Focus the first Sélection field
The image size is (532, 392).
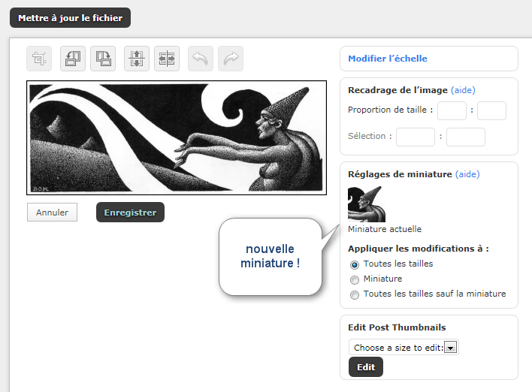(416, 137)
